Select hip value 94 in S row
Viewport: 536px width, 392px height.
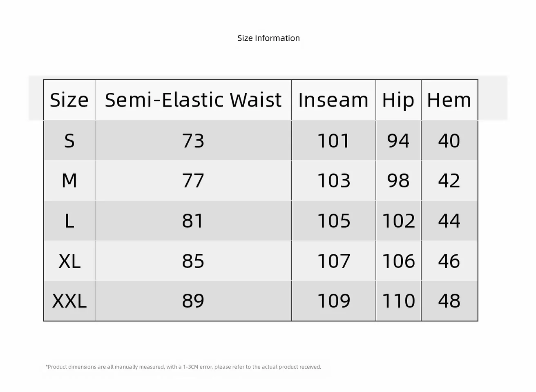tap(398, 141)
